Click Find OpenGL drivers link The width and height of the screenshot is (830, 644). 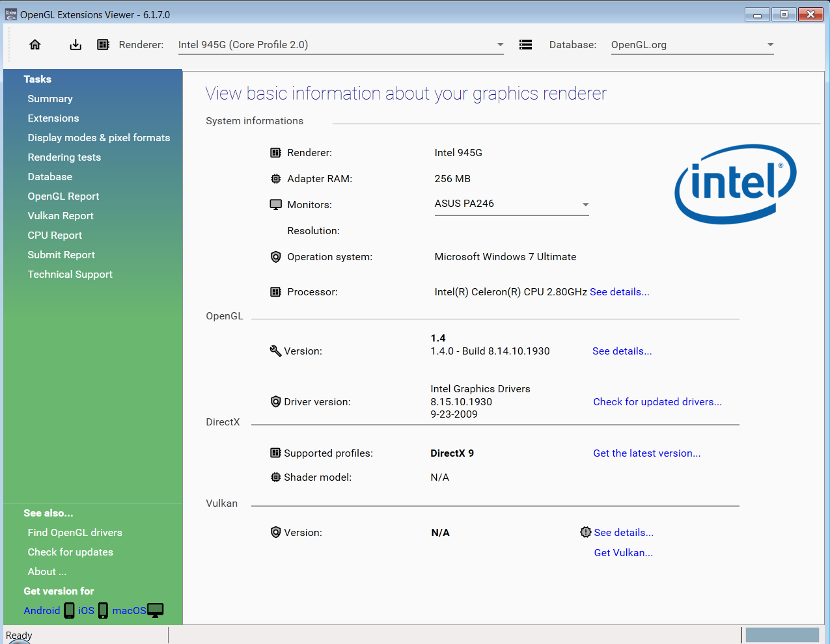coord(75,533)
